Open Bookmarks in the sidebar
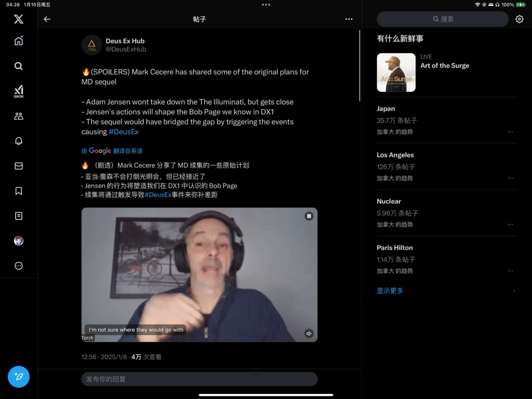The height and width of the screenshot is (399, 532). (x=19, y=191)
